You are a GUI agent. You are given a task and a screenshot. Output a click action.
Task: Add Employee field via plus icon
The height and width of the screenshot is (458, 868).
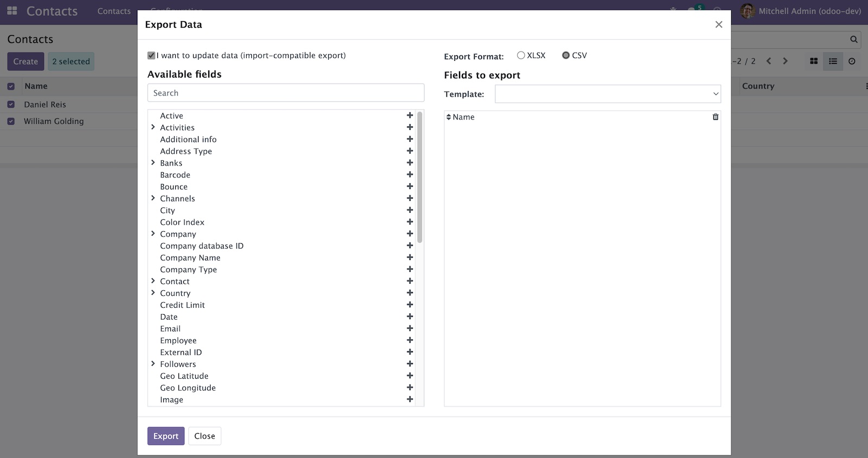[410, 341]
